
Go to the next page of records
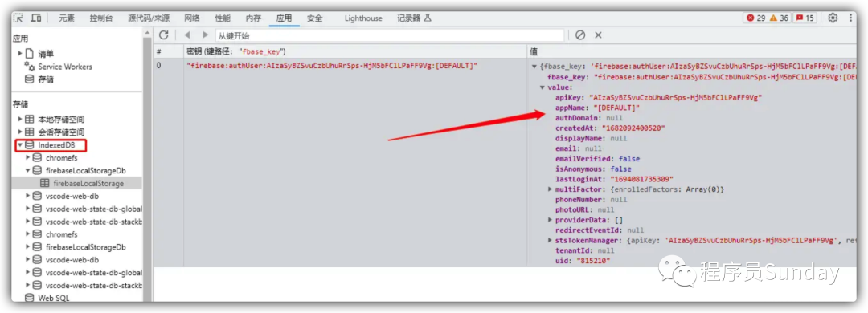[206, 35]
